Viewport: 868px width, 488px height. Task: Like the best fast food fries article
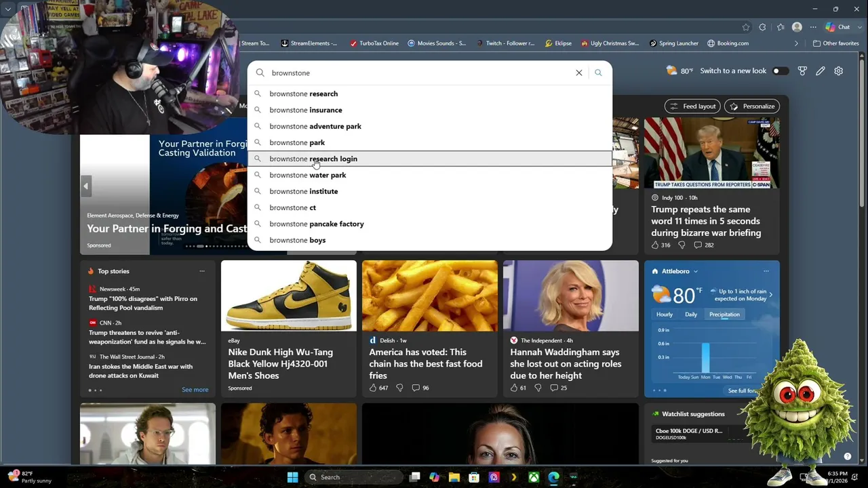point(378,388)
